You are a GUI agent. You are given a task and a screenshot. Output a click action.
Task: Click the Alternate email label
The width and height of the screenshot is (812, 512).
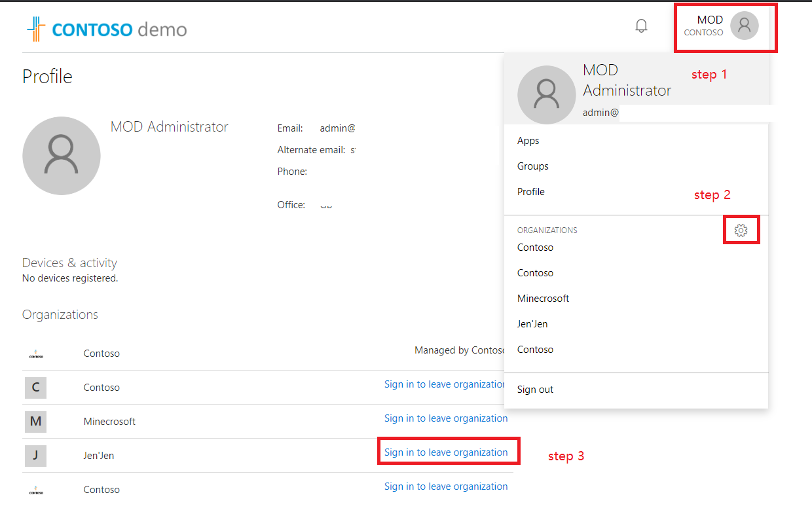[x=311, y=150]
